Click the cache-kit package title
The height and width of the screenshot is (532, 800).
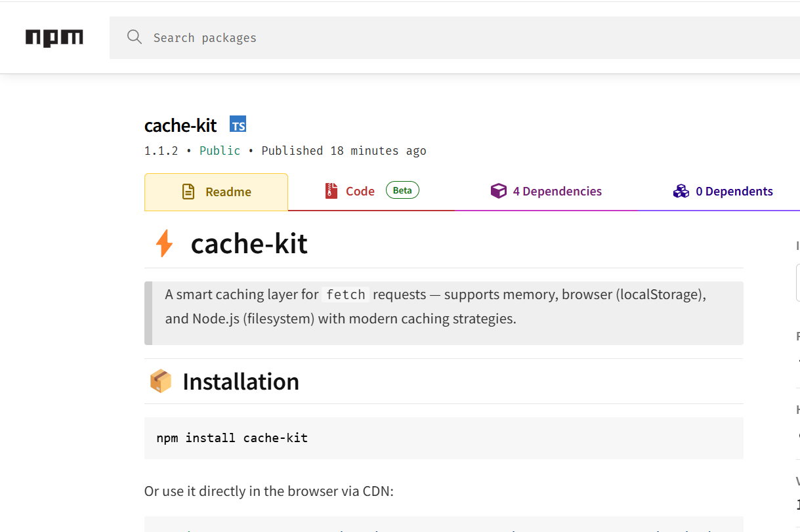[180, 125]
